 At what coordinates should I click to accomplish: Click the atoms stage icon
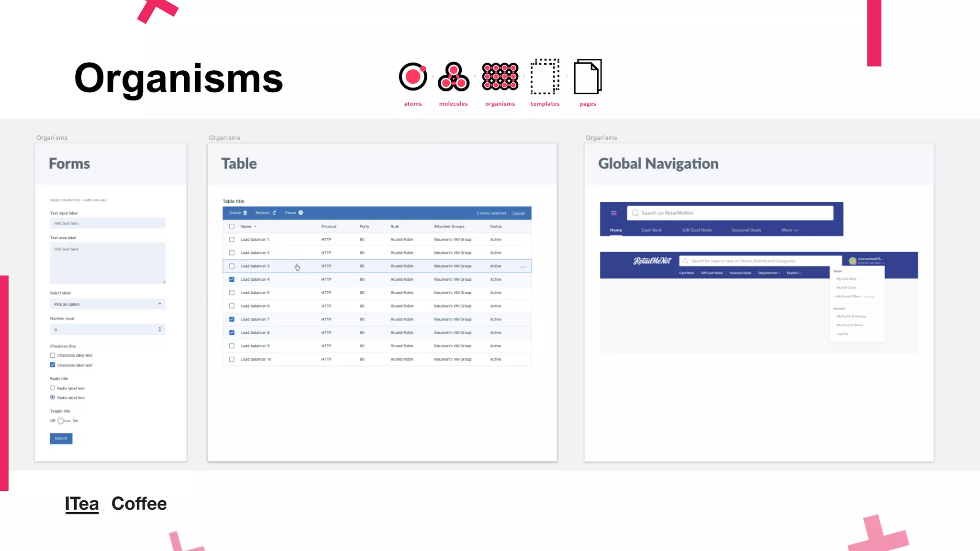[413, 77]
